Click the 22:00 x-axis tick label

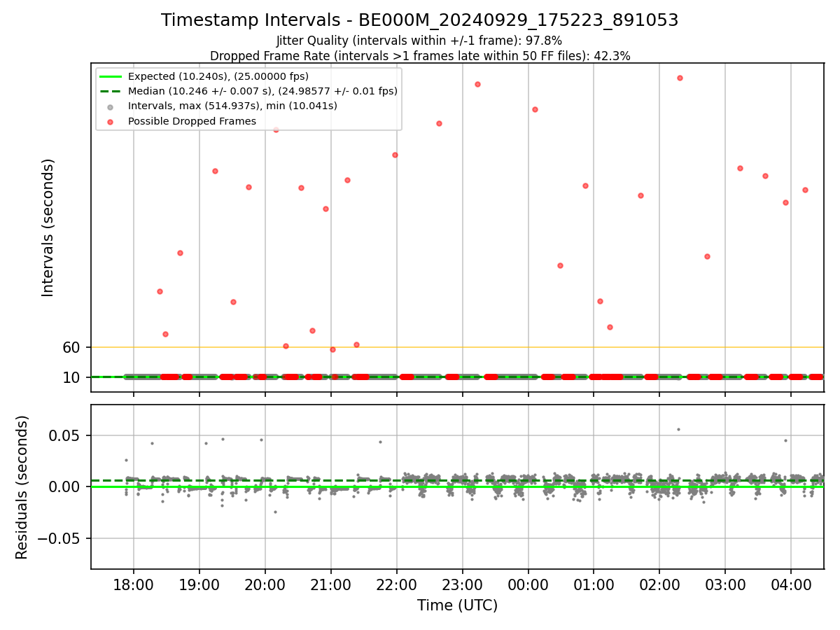[x=397, y=584]
